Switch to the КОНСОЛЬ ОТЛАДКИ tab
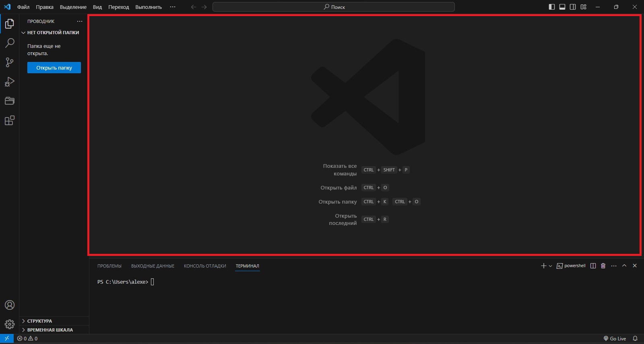This screenshot has width=644, height=344. pos(205,266)
